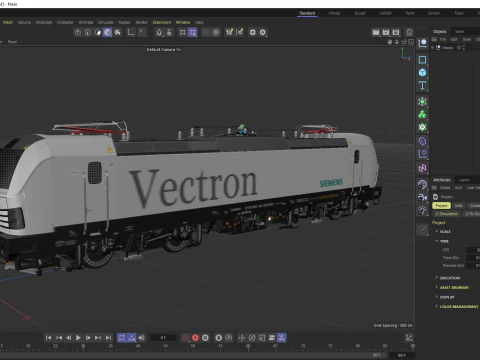Screen dimensions: 480x360
Task: Toggle timeline sound speaker button
Action: pos(142,338)
